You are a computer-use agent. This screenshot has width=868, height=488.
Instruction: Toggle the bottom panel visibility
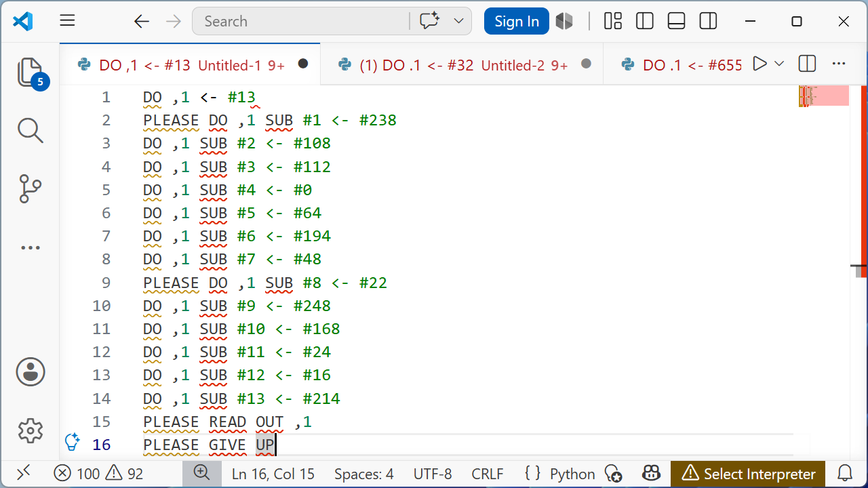(676, 21)
